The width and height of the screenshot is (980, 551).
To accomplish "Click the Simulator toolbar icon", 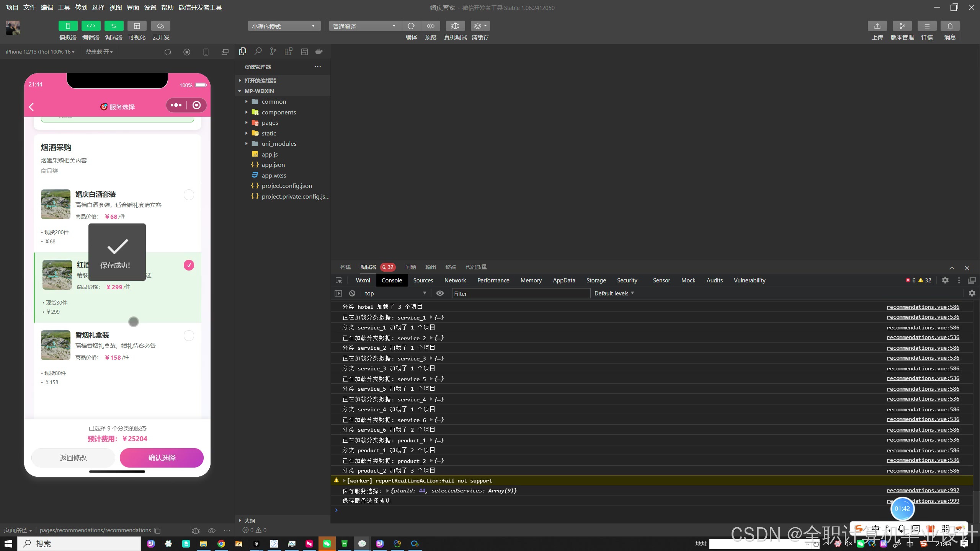I will [x=68, y=26].
